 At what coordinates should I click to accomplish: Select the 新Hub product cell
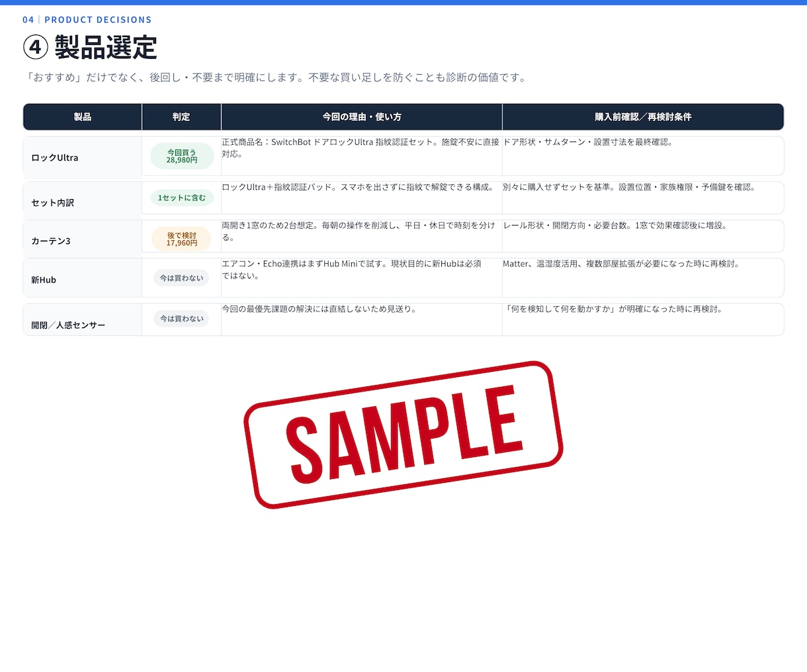tap(83, 278)
